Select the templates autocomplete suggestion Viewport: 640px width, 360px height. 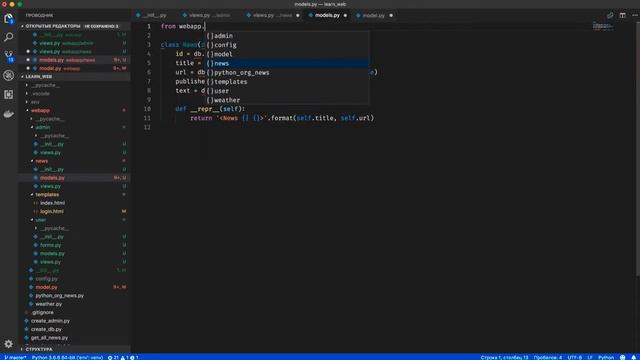(x=287, y=82)
